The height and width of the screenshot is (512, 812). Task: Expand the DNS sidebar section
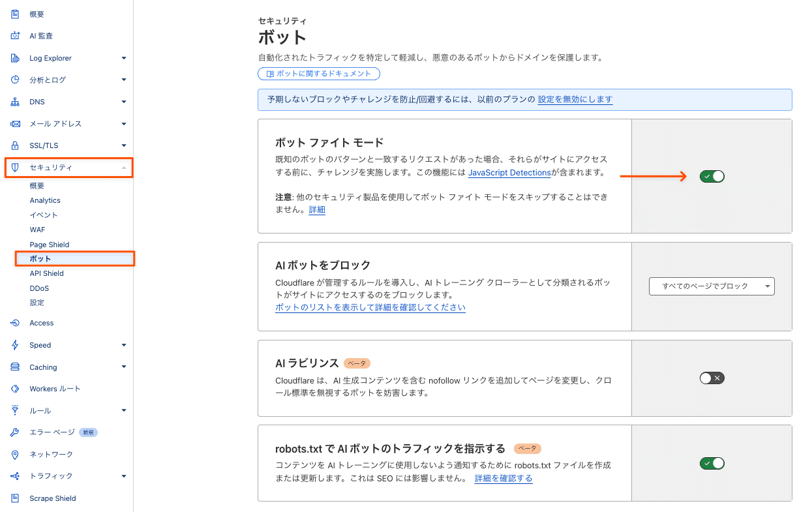(124, 101)
